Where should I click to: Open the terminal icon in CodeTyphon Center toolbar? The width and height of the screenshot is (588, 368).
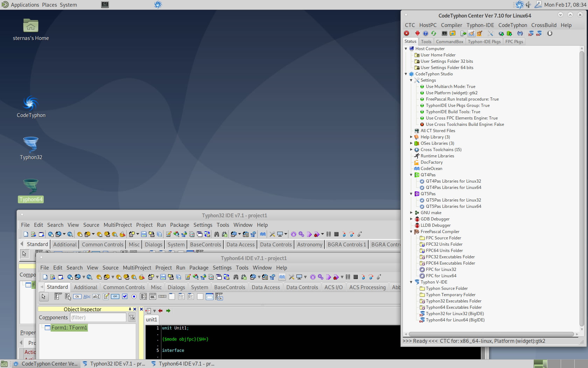[x=444, y=33]
